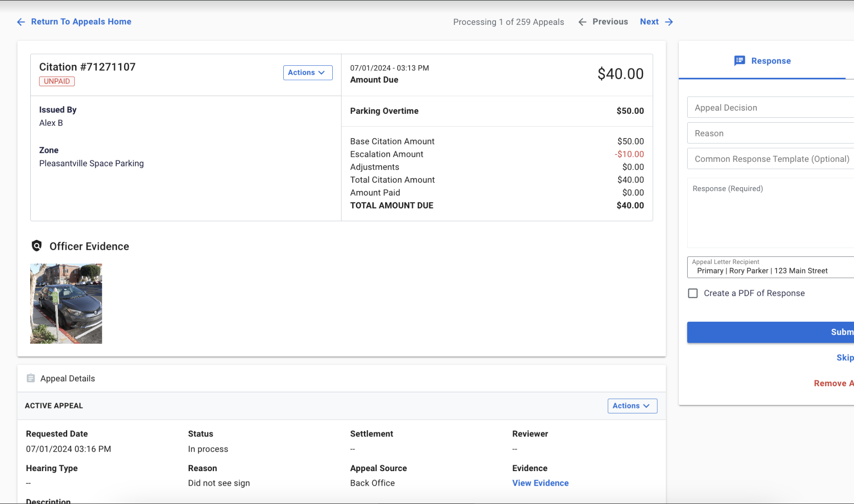
Task: Go to the Previous appeal
Action: pos(610,22)
